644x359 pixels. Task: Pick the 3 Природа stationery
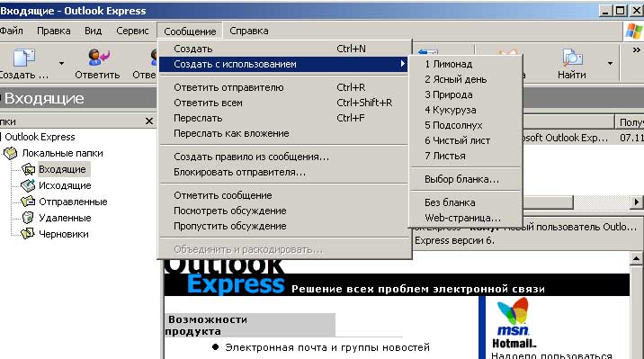(466, 94)
